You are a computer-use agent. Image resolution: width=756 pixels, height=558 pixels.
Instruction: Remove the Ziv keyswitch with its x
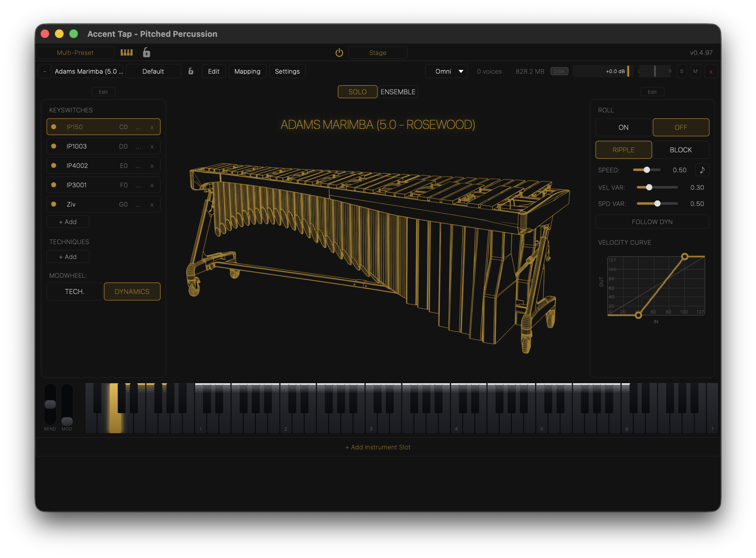click(x=152, y=205)
